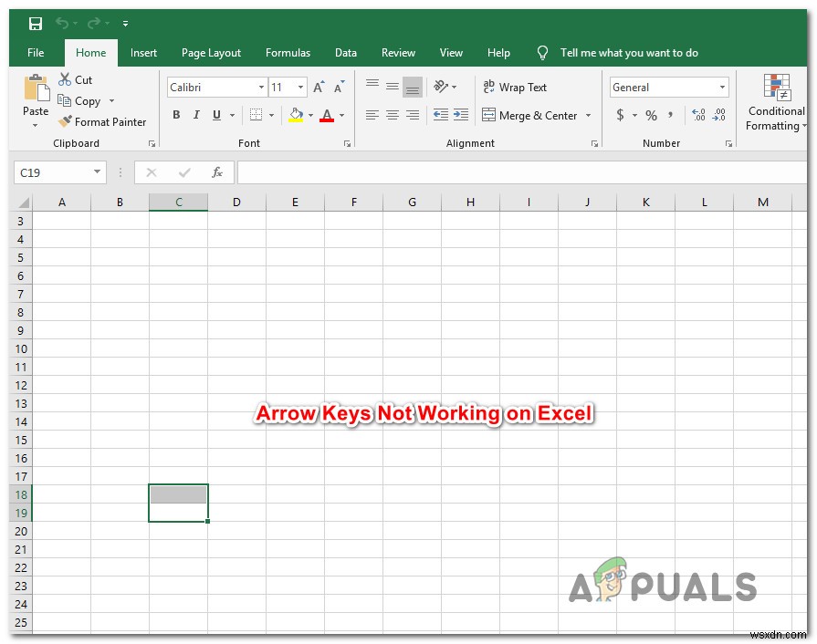Image resolution: width=817 pixels, height=644 pixels.
Task: Select the Data tab
Action: pos(345,53)
